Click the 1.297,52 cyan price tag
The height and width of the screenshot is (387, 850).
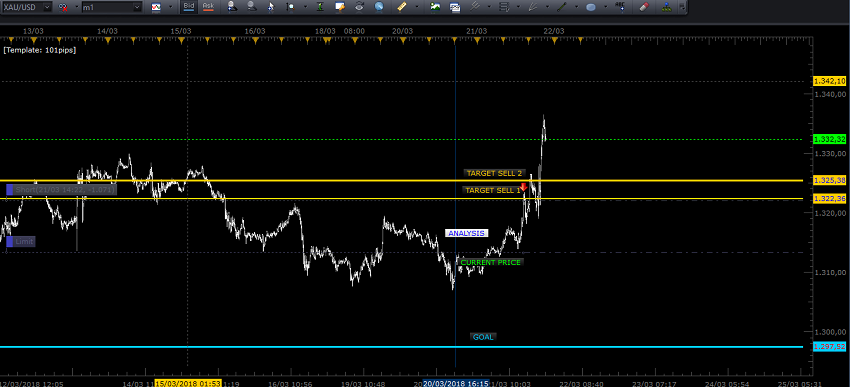click(829, 346)
